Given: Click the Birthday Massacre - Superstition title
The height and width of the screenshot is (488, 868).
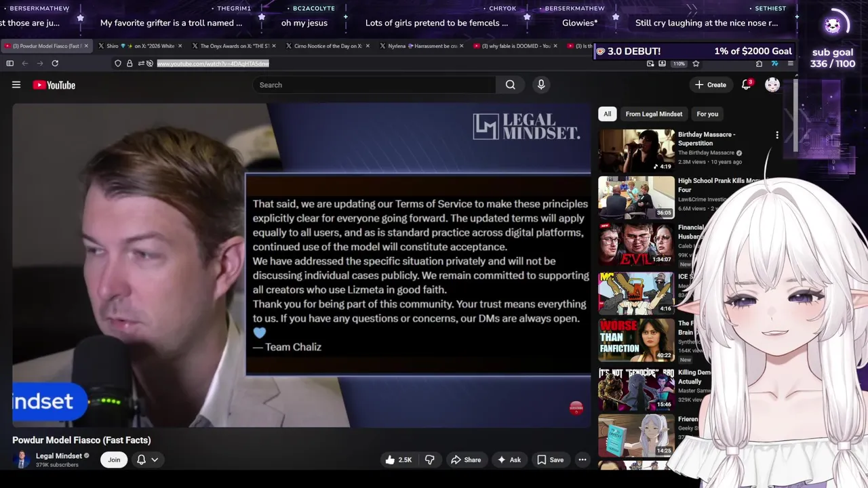Looking at the screenshot, I should point(706,139).
